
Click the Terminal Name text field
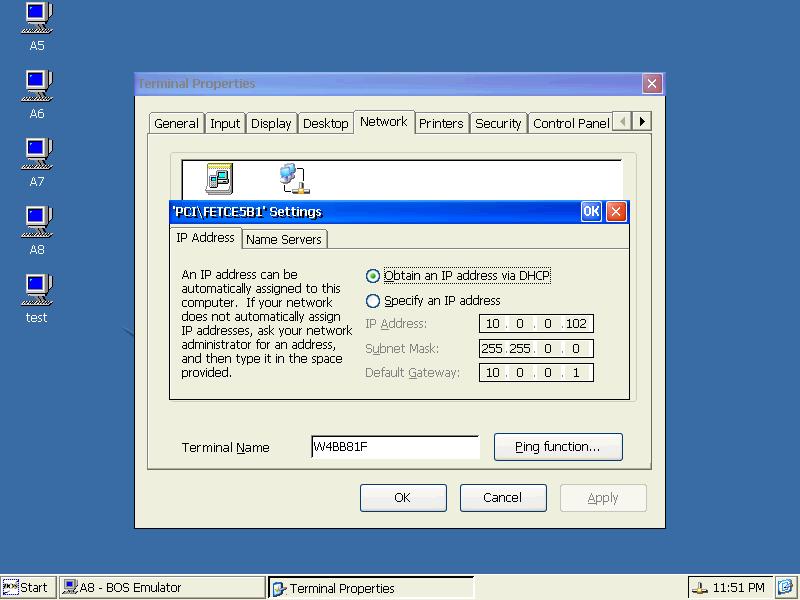tap(395, 447)
